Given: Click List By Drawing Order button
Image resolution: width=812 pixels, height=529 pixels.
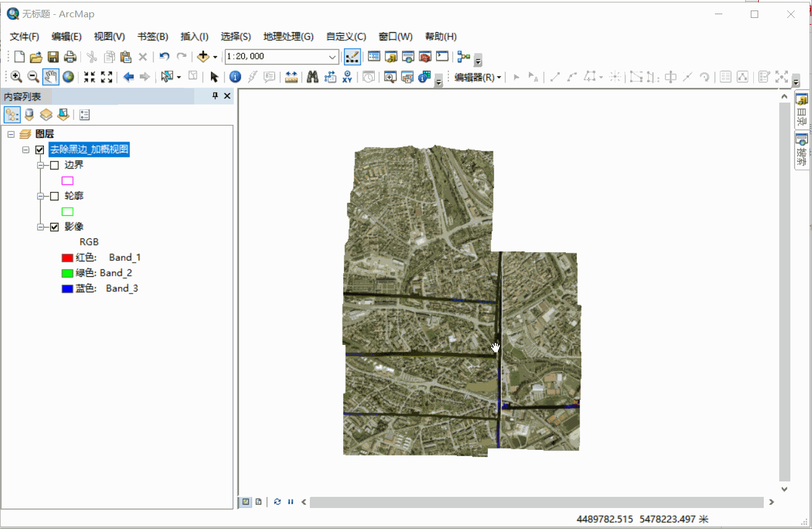Looking at the screenshot, I should [x=12, y=114].
